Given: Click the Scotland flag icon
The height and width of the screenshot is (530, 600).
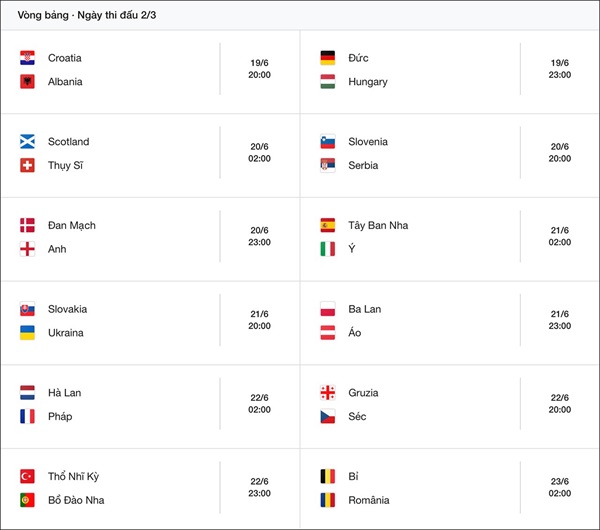Looking at the screenshot, I should [x=27, y=142].
